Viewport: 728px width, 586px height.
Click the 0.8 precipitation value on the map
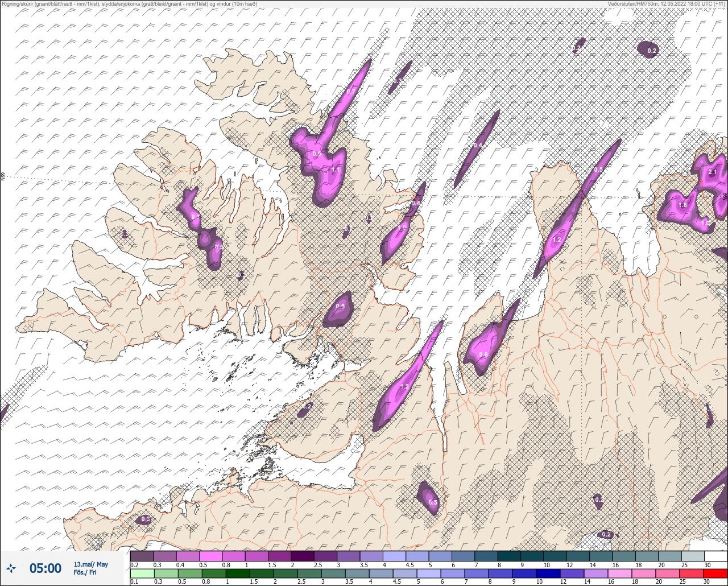coord(484,354)
